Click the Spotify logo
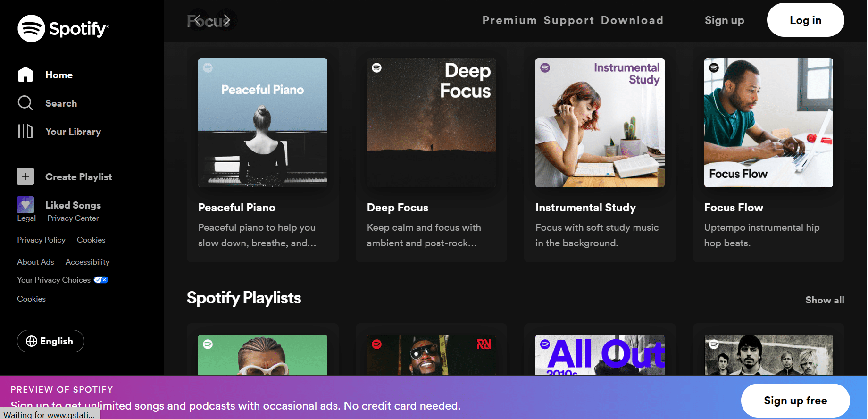This screenshot has width=868, height=419. (63, 28)
